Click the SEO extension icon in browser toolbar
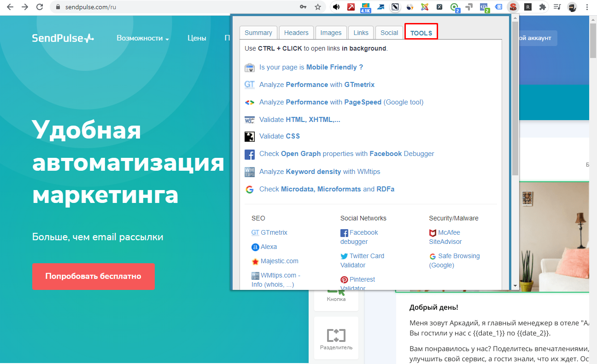The image size is (597, 364). [512, 7]
